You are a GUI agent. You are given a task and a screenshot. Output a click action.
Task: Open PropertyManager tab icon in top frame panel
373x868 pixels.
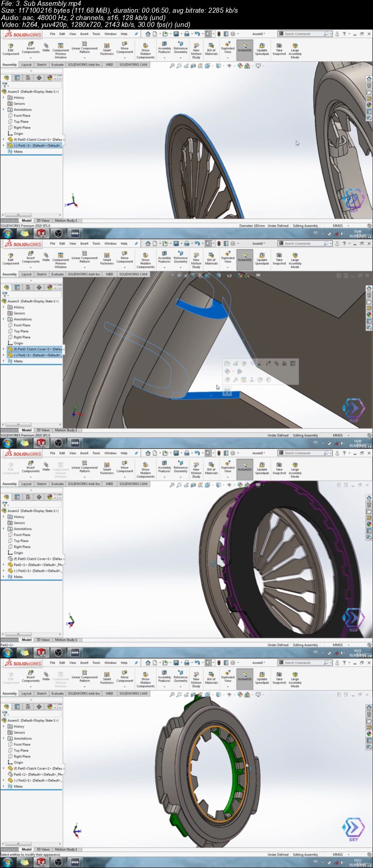pos(17,78)
